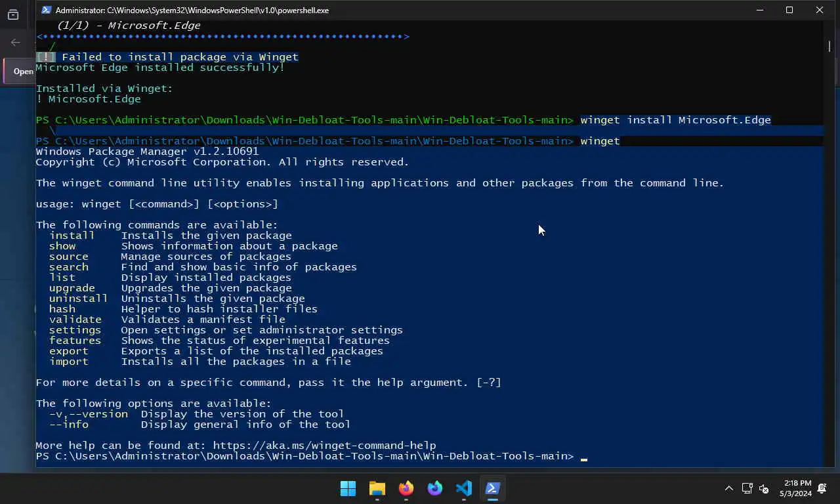Open File Explorer from the taskbar
This screenshot has width=840, height=504.
377,488
